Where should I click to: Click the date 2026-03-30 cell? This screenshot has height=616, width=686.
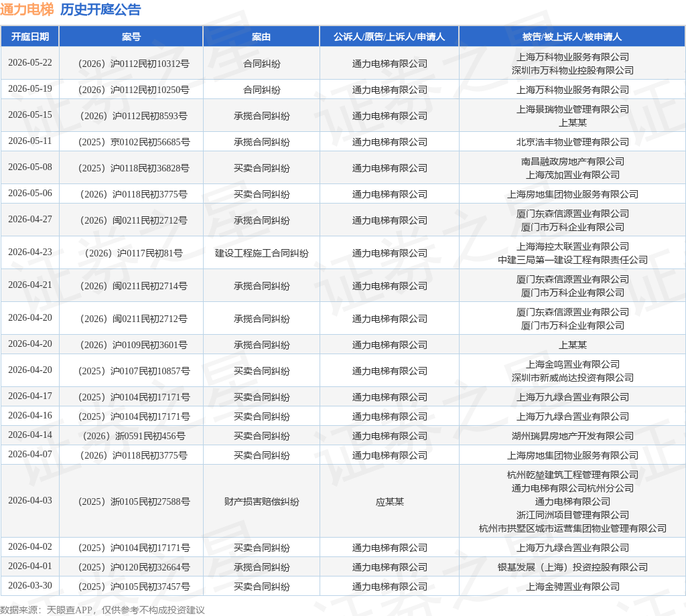(x=29, y=585)
